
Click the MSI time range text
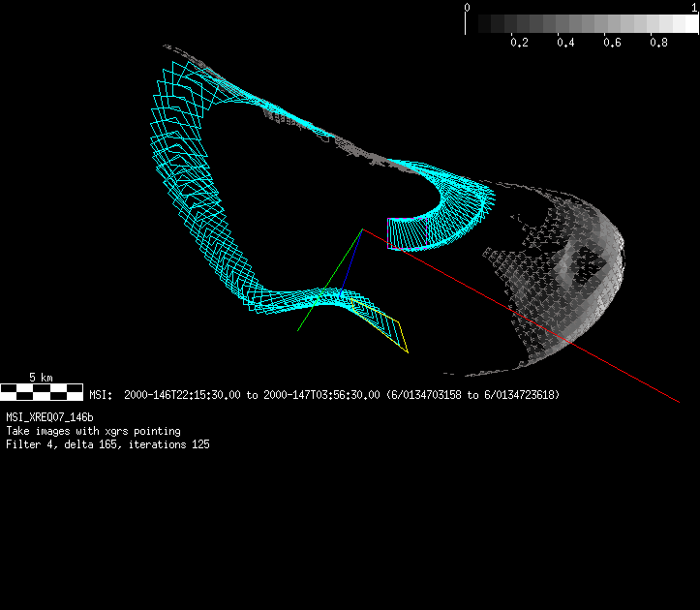pyautogui.click(x=324, y=395)
